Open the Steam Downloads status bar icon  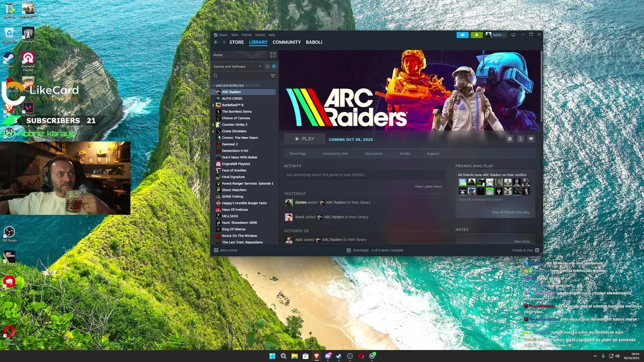pyautogui.click(x=349, y=250)
